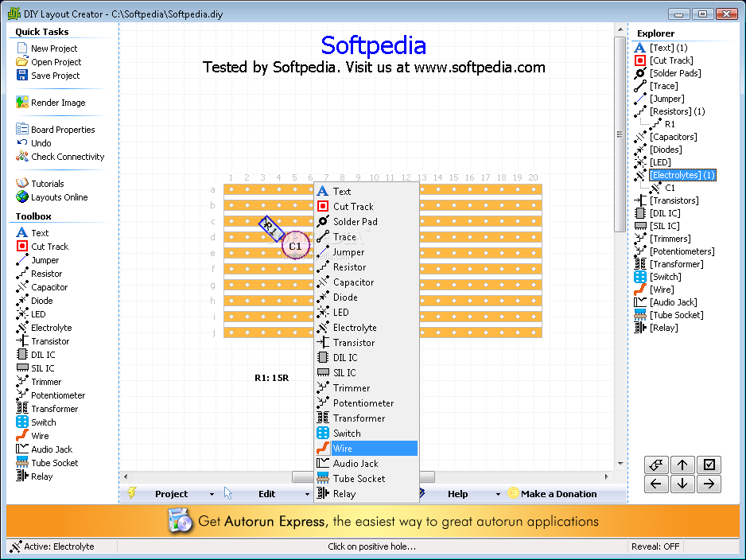746x560 pixels.
Task: Click the vertical scrollbar thumb
Action: point(620,134)
